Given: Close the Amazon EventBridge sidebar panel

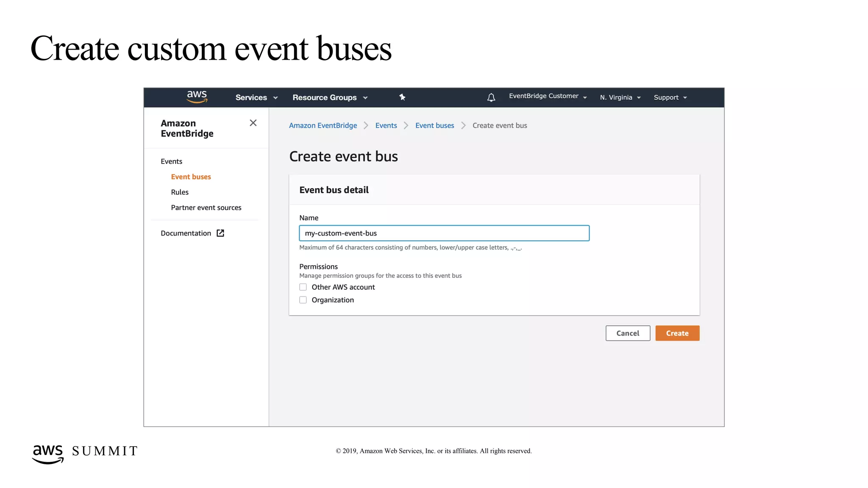Looking at the screenshot, I should click(253, 123).
